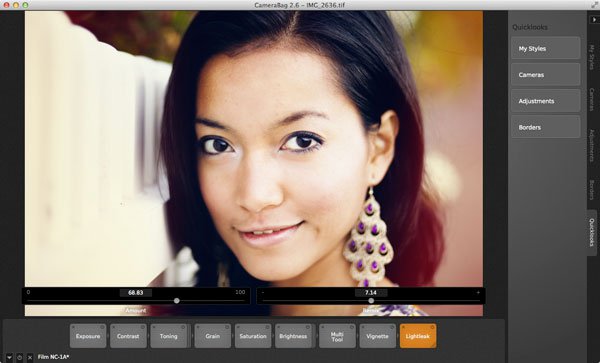Remove the Vignette tile with its x icon
This screenshot has width=600, height=363.
click(363, 327)
